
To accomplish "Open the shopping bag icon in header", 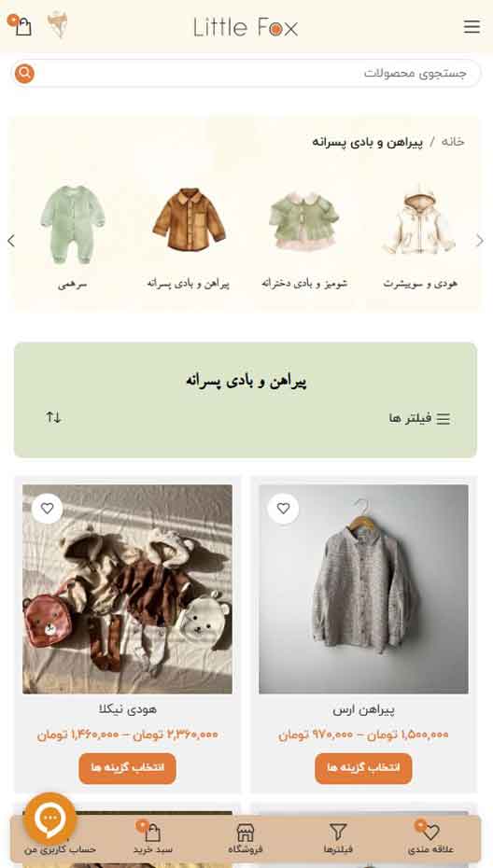I will click(23, 27).
